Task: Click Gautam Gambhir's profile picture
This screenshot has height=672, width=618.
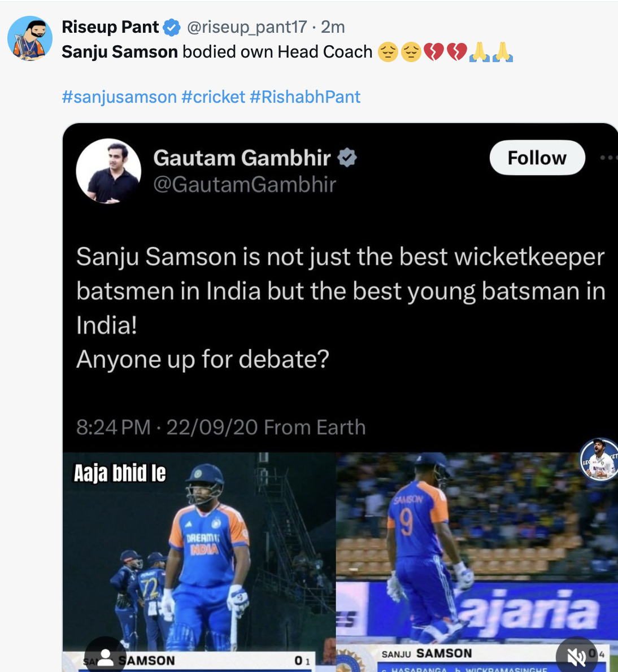Action: point(108,171)
